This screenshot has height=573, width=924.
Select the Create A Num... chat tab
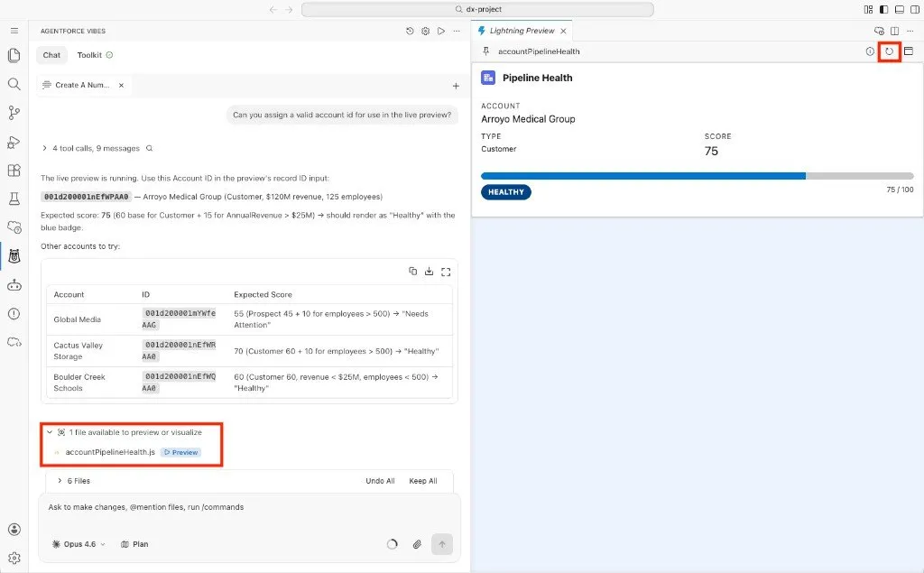tap(82, 85)
